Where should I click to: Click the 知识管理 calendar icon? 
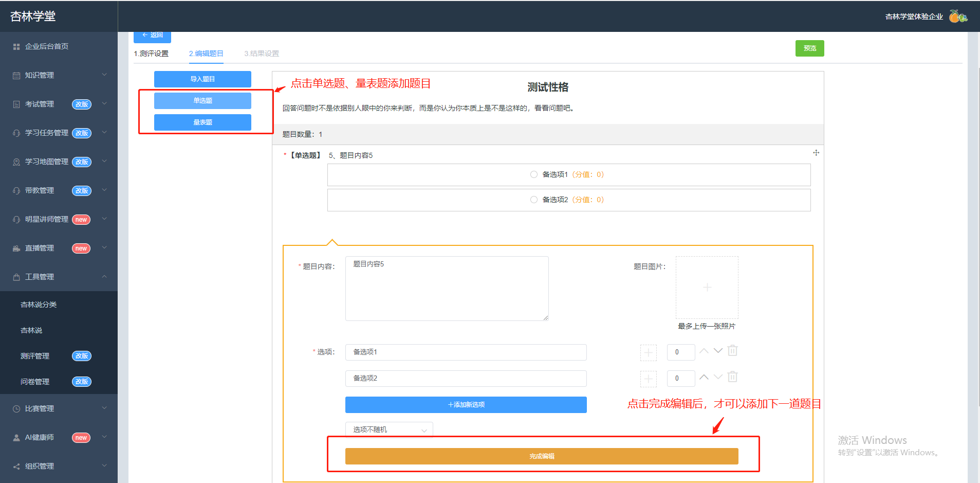click(x=16, y=76)
